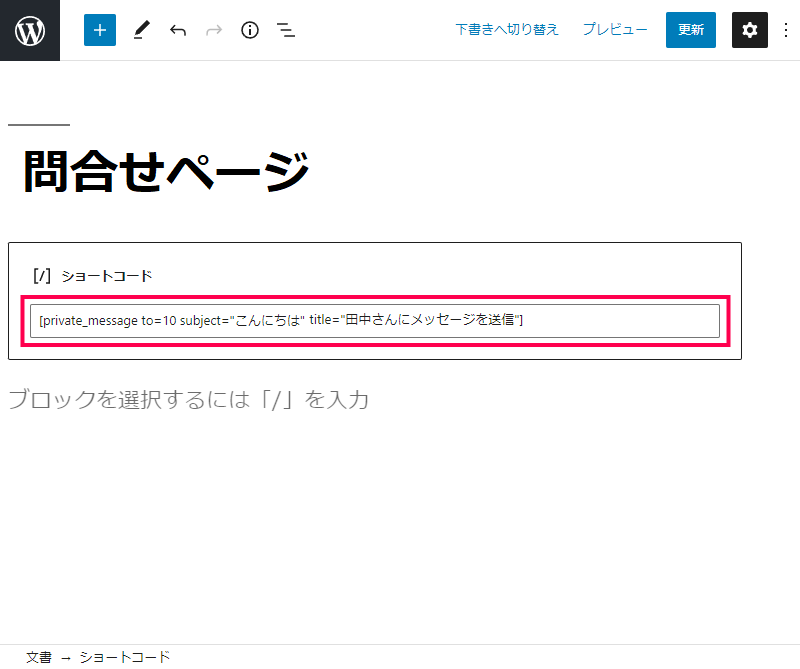800x669 pixels.
Task: Click the empty paragraph block placeholder
Action: (x=188, y=399)
